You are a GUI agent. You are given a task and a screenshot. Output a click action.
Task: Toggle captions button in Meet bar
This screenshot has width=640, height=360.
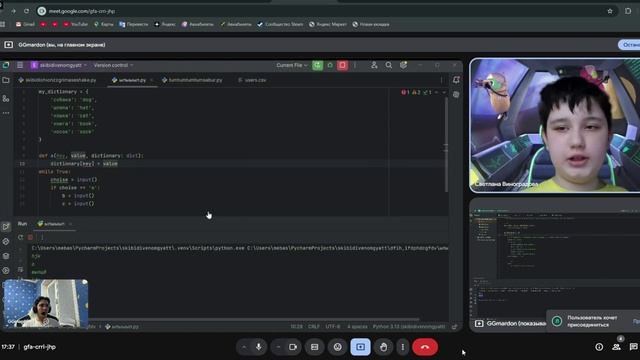click(x=315, y=347)
